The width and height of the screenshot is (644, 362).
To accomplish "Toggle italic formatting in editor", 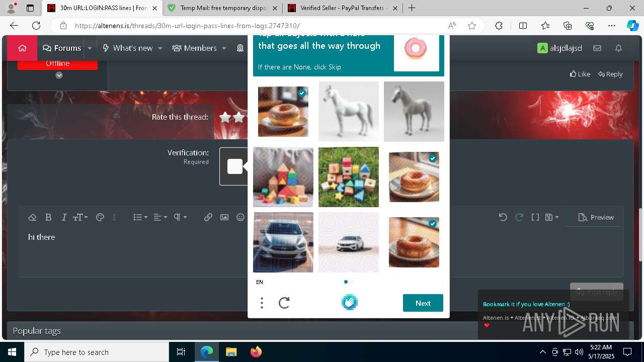I will click(x=64, y=217).
